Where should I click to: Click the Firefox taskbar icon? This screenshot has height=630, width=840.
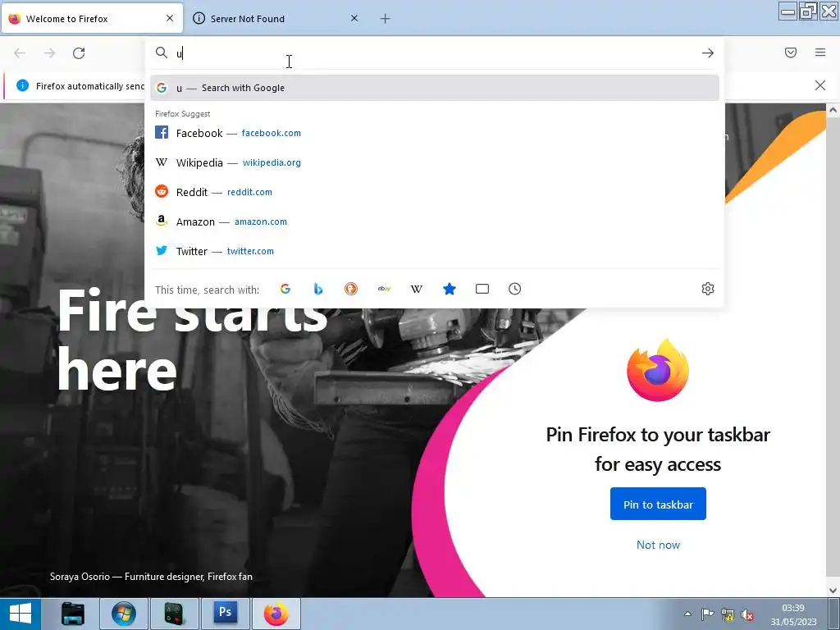coord(276,614)
